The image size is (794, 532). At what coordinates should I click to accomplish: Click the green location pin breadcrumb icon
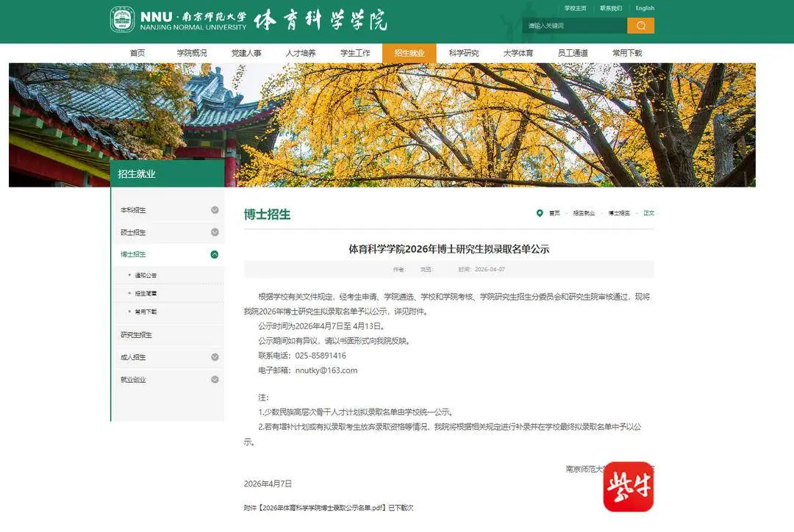pos(540,212)
